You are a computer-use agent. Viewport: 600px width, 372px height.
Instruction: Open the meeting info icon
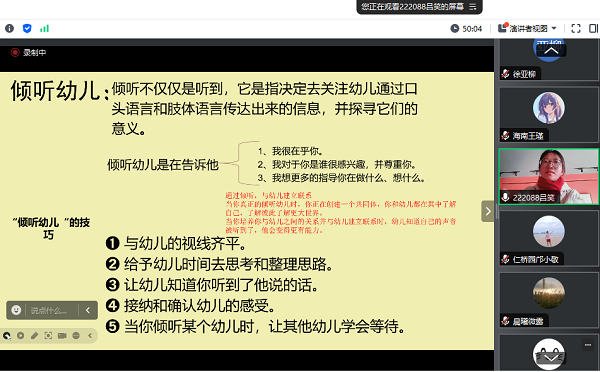click(x=10, y=28)
